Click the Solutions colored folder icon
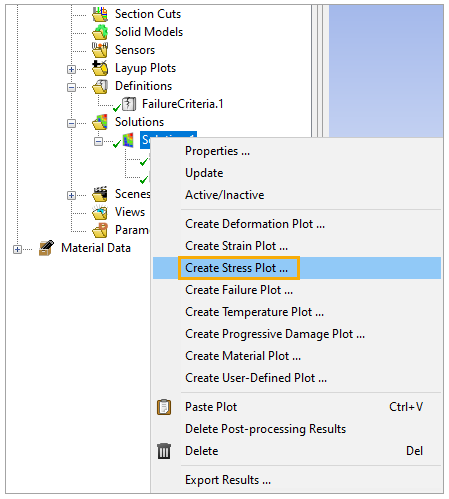The width and height of the screenshot is (449, 499). pyautogui.click(x=100, y=122)
